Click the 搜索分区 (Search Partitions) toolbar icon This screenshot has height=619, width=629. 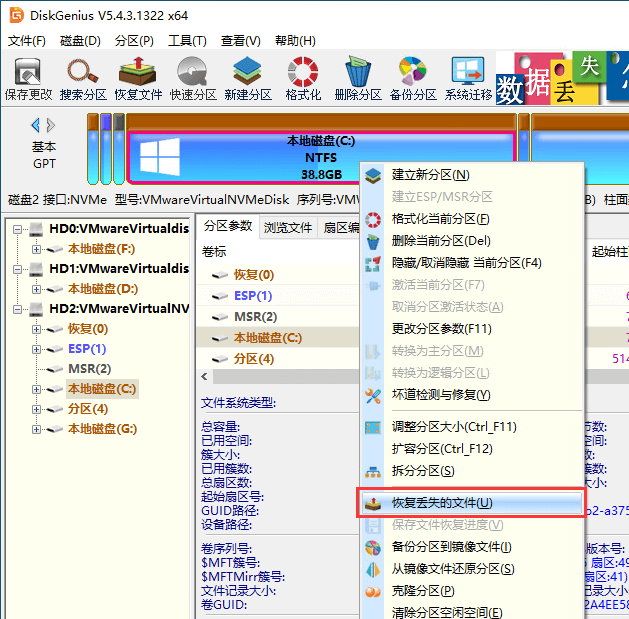point(83,79)
